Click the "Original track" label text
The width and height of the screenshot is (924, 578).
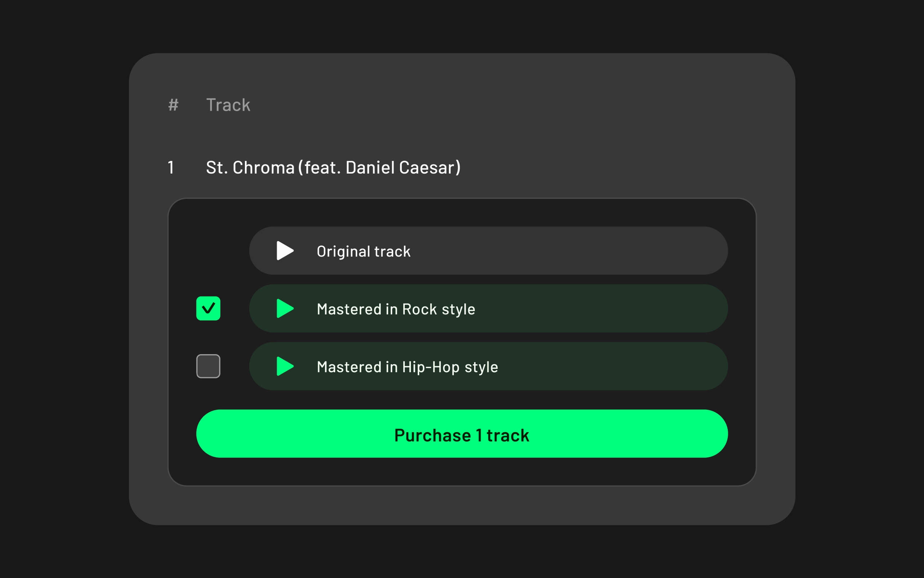(363, 252)
